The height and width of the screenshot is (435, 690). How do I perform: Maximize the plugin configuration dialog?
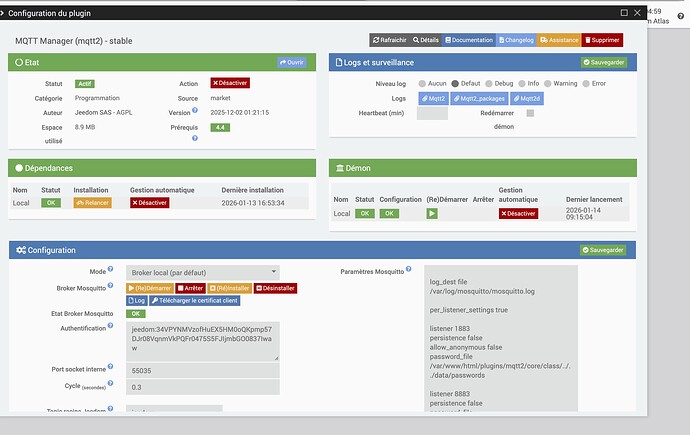tap(624, 13)
